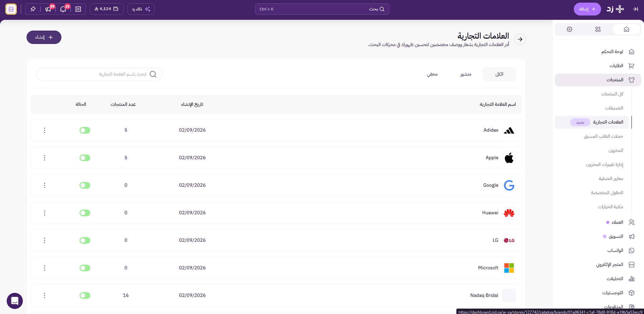The width and height of the screenshot is (644, 314).
Task: Open the store icon in the top bar
Action: coord(11,9)
